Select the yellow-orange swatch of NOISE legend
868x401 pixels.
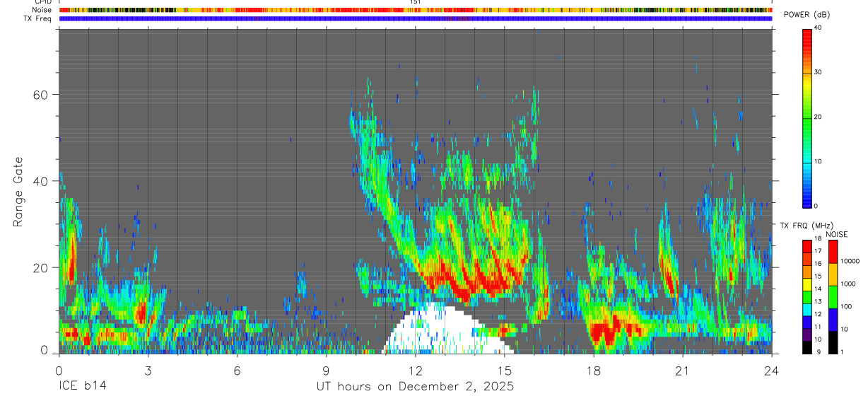click(833, 274)
